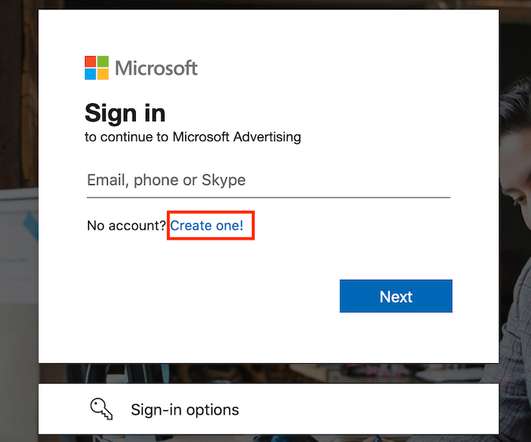Click the background strip between the two white panels

[x=269, y=373]
